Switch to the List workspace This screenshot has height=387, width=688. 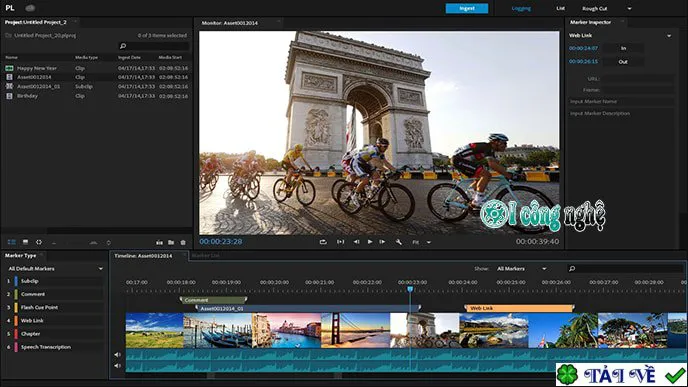560,8
